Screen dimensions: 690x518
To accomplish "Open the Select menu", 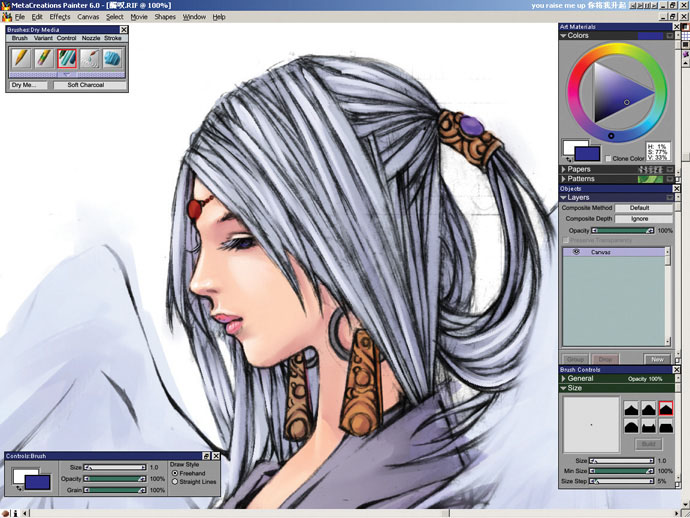I will [114, 17].
